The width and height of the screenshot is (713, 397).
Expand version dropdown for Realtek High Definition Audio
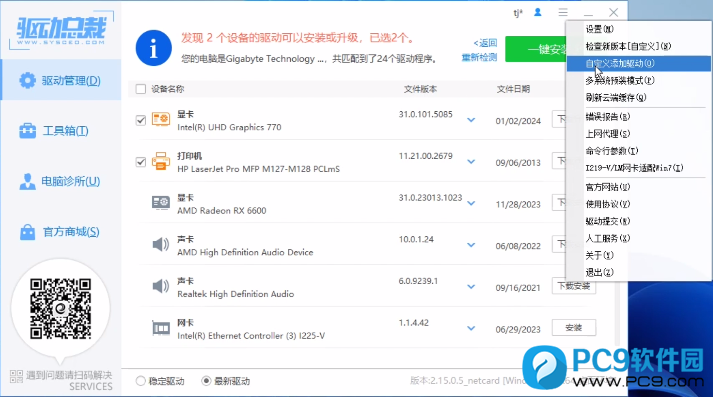[471, 286]
